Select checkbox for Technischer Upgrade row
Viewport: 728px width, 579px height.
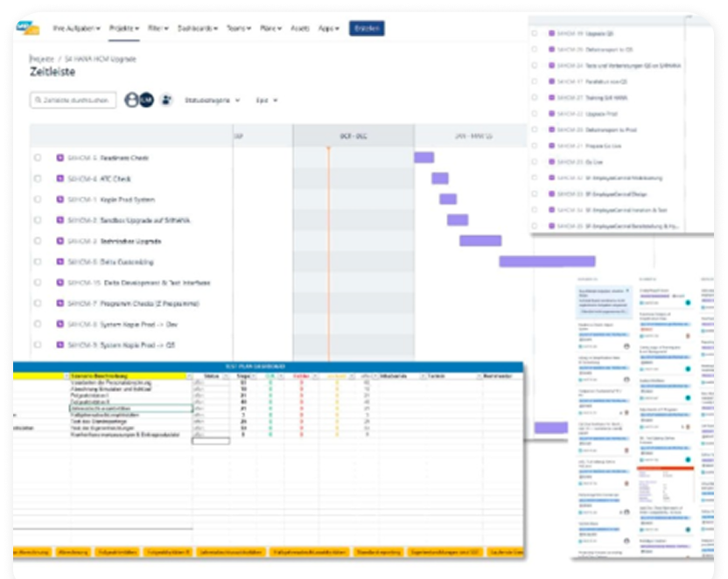click(x=38, y=241)
